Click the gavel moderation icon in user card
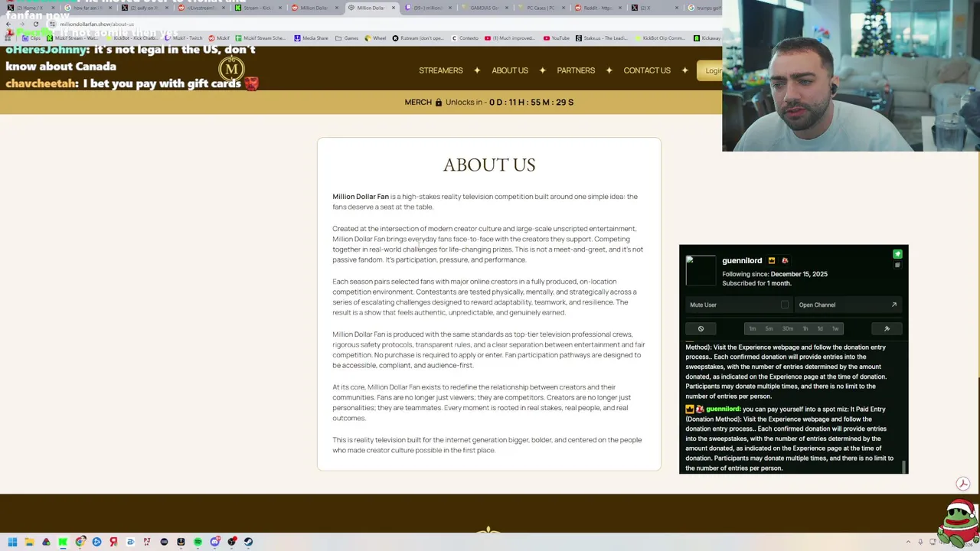 (x=887, y=328)
